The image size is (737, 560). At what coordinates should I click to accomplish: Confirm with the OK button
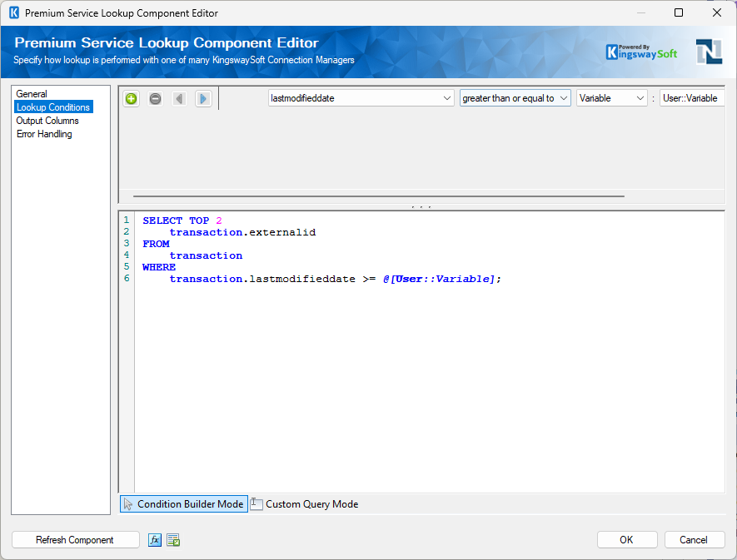[x=626, y=540]
